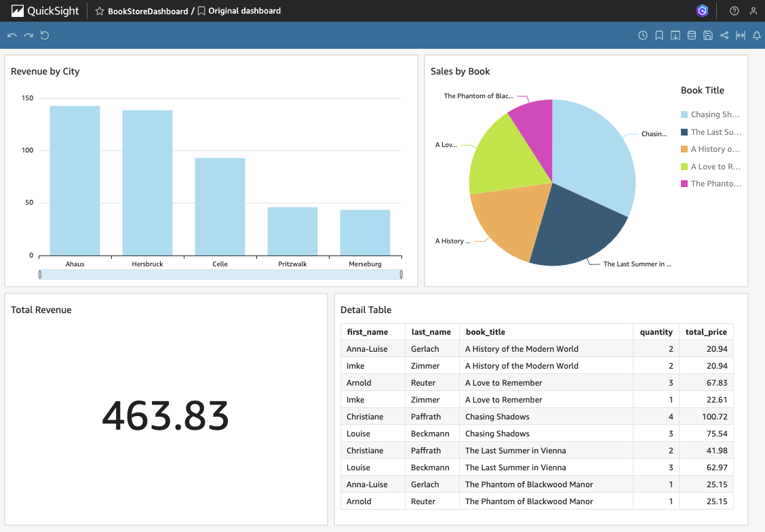Toggle 'The Phanto...' pink legend entry
Image resolution: width=765 pixels, height=532 pixels.
(x=711, y=183)
